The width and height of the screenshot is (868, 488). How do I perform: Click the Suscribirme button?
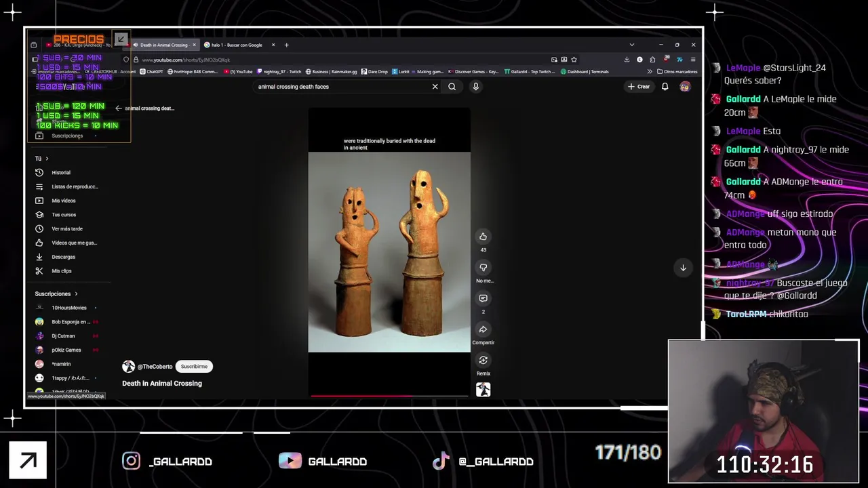tap(194, 367)
